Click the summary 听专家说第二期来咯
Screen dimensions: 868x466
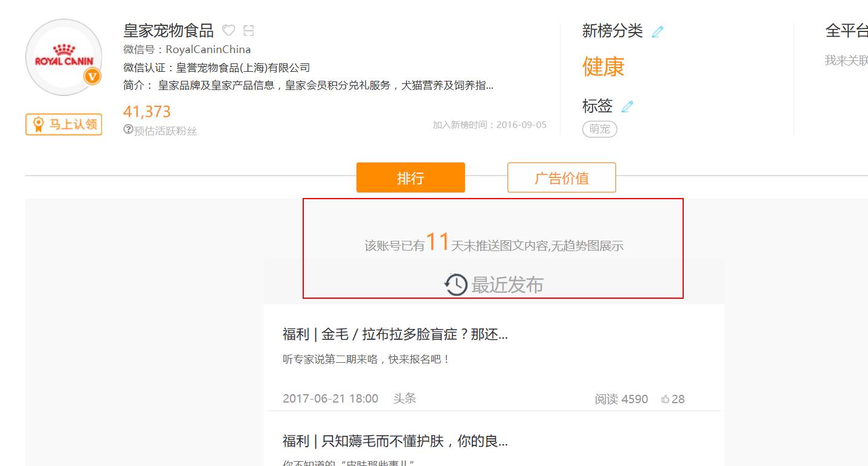[x=367, y=359]
